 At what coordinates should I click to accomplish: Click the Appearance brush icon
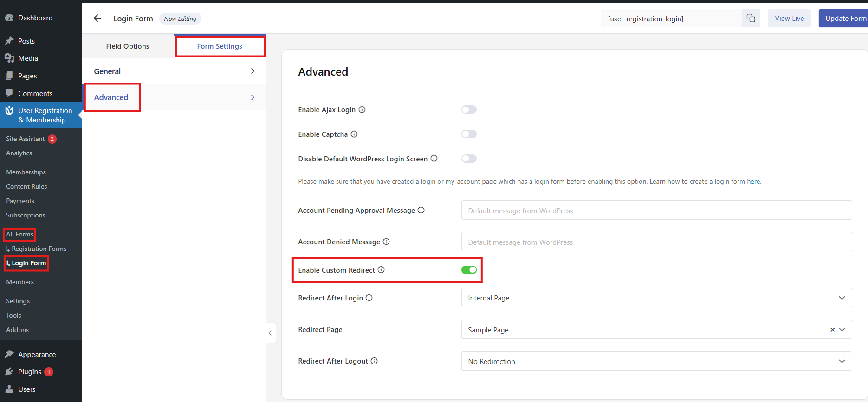click(9, 354)
